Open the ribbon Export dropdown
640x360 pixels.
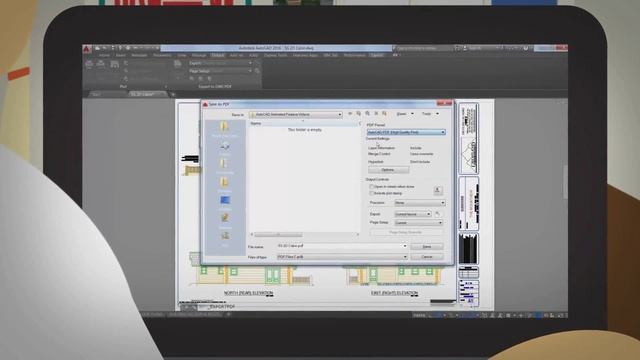tap(221, 63)
